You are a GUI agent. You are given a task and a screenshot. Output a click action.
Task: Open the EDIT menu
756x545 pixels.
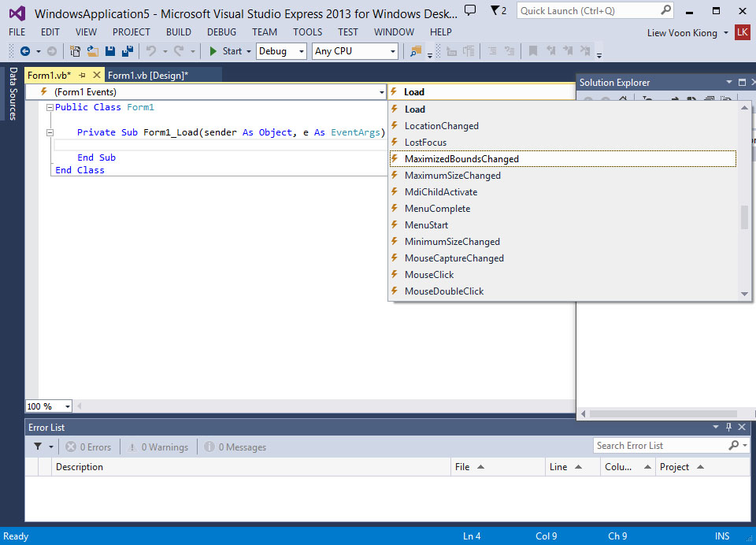(50, 32)
